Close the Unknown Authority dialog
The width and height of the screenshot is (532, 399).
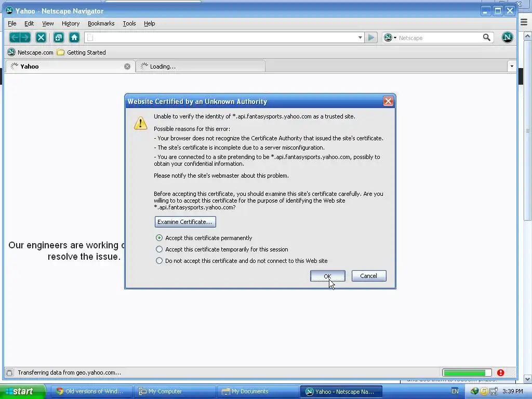[388, 101]
